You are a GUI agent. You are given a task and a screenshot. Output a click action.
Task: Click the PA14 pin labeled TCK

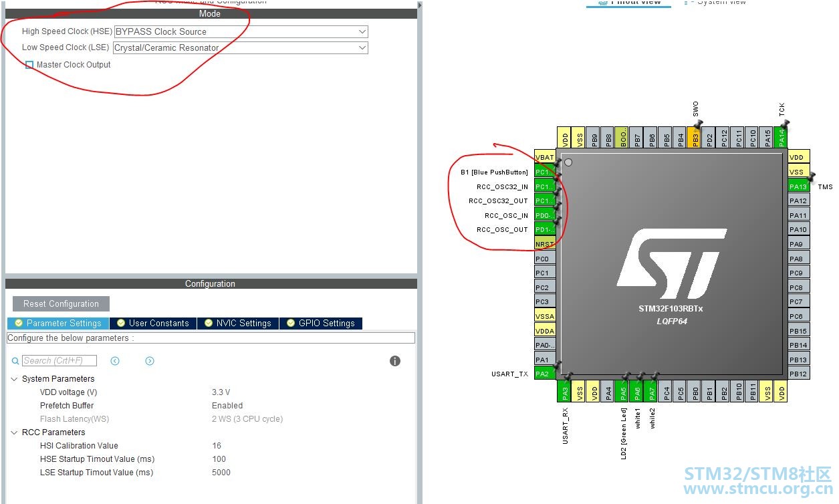coord(782,138)
